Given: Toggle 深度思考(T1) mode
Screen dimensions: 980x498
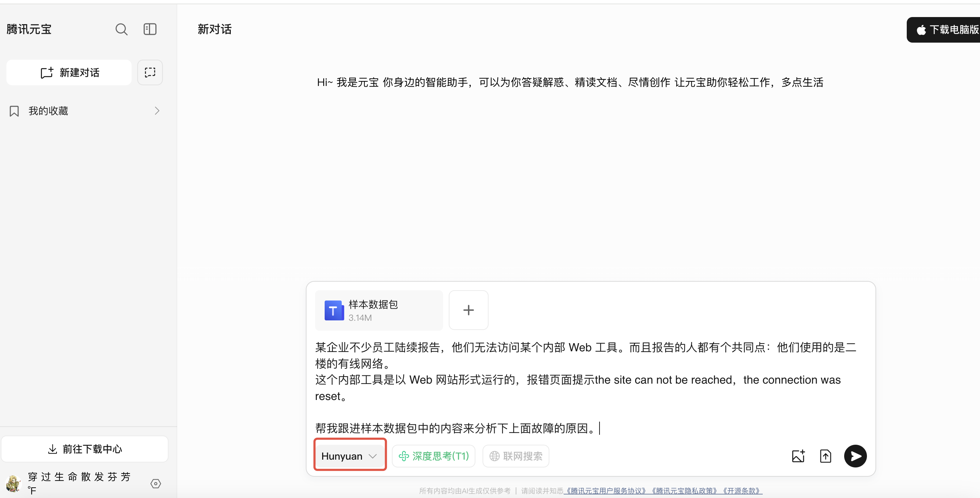Looking at the screenshot, I should (x=434, y=456).
